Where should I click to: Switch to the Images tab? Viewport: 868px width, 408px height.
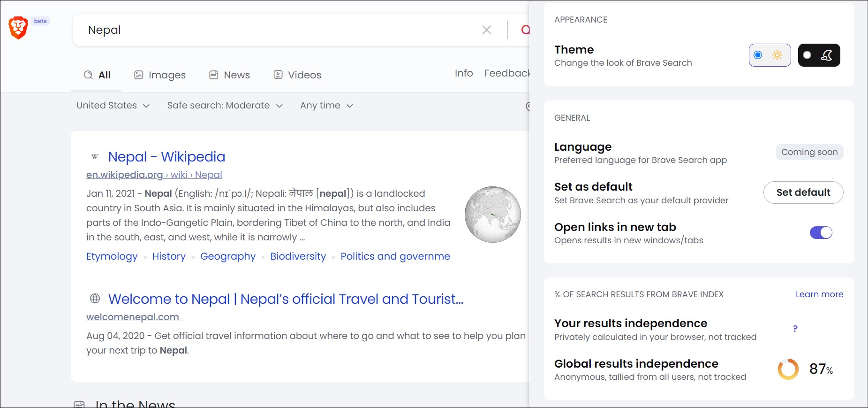[160, 75]
